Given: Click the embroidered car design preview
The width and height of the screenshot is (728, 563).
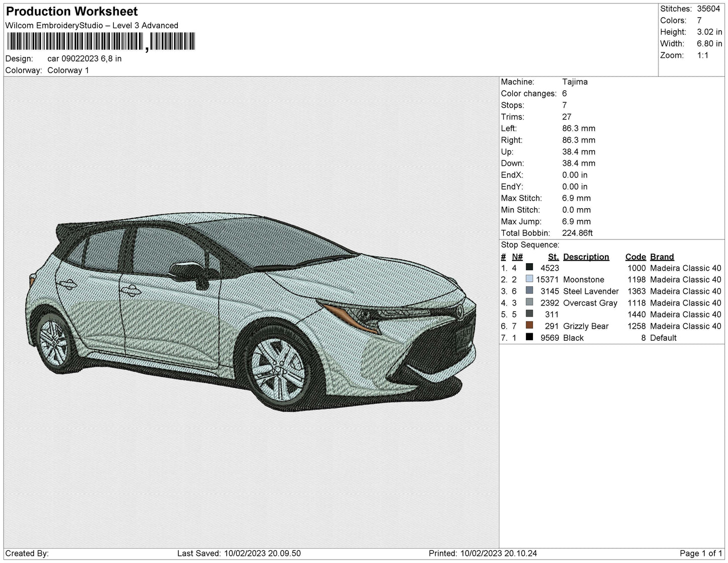Looking at the screenshot, I should 252,311.
